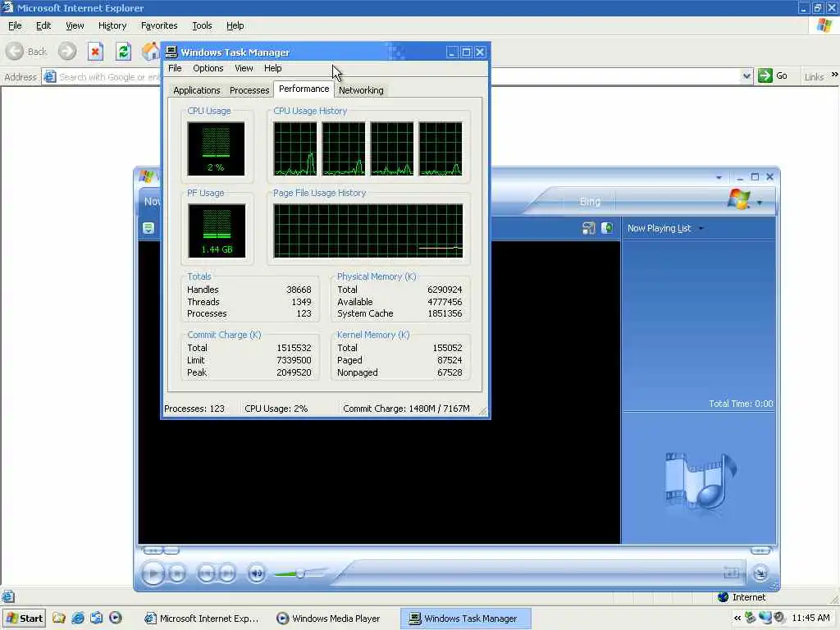840x630 pixels.
Task: Click the Show Desktop Quick Launch icon
Action: tap(97, 618)
